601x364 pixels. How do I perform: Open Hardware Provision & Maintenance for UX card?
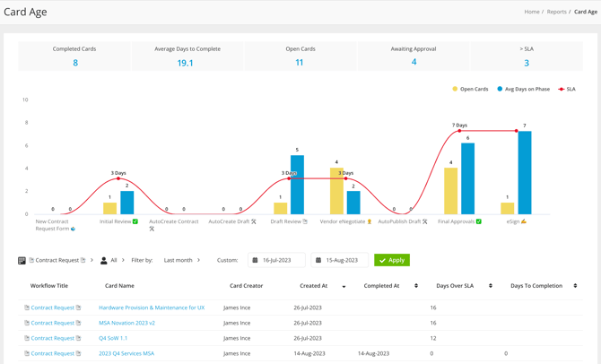click(x=152, y=308)
